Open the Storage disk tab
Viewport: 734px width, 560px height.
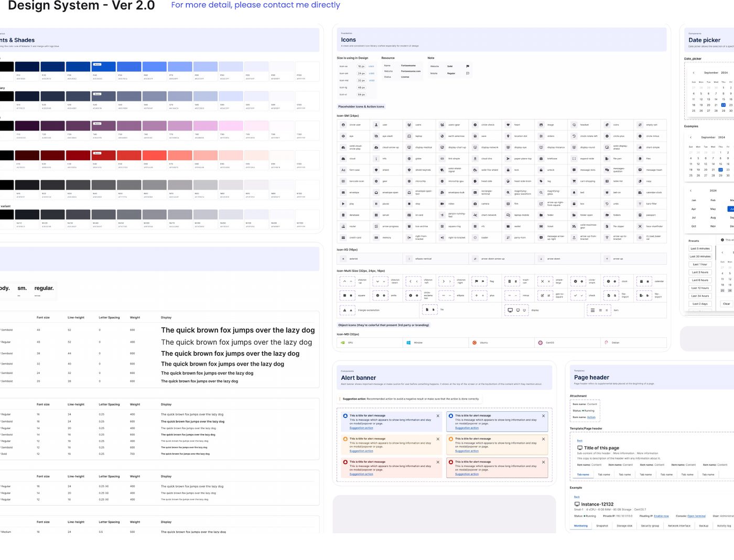pos(624,525)
